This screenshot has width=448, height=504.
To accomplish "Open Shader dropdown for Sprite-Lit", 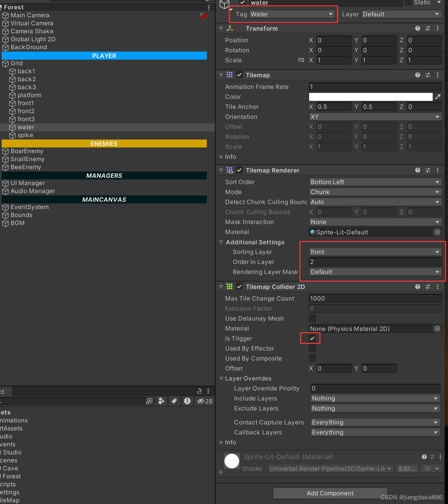I will point(331,469).
